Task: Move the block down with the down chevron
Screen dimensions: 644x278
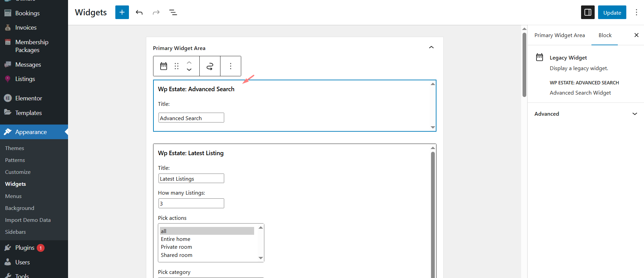Action: (189, 70)
